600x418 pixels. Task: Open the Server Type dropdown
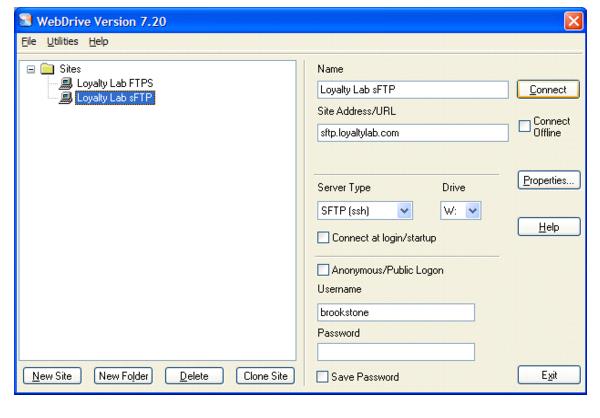point(404,211)
